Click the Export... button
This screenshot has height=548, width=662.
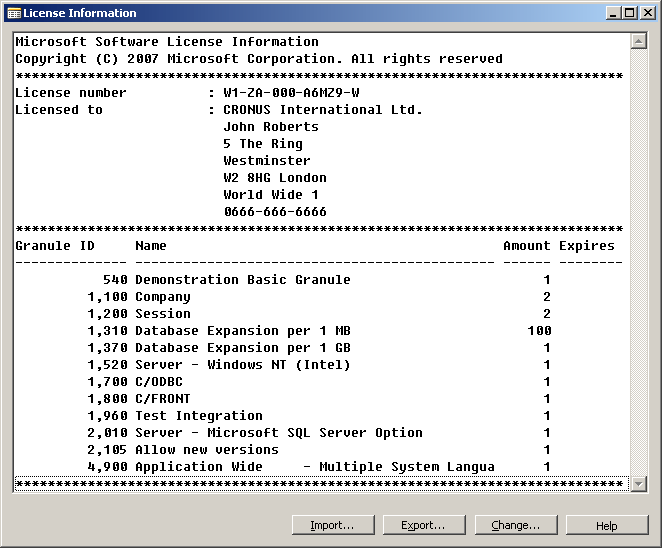pyautogui.click(x=424, y=525)
